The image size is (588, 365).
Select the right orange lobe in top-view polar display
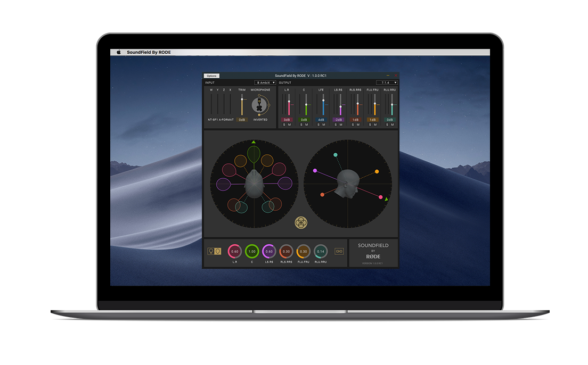[x=267, y=161]
